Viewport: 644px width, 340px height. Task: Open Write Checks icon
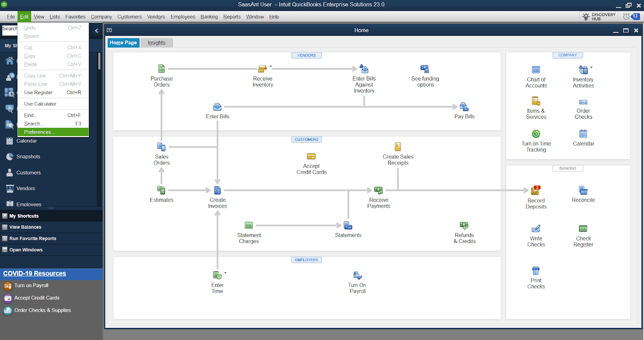536,229
